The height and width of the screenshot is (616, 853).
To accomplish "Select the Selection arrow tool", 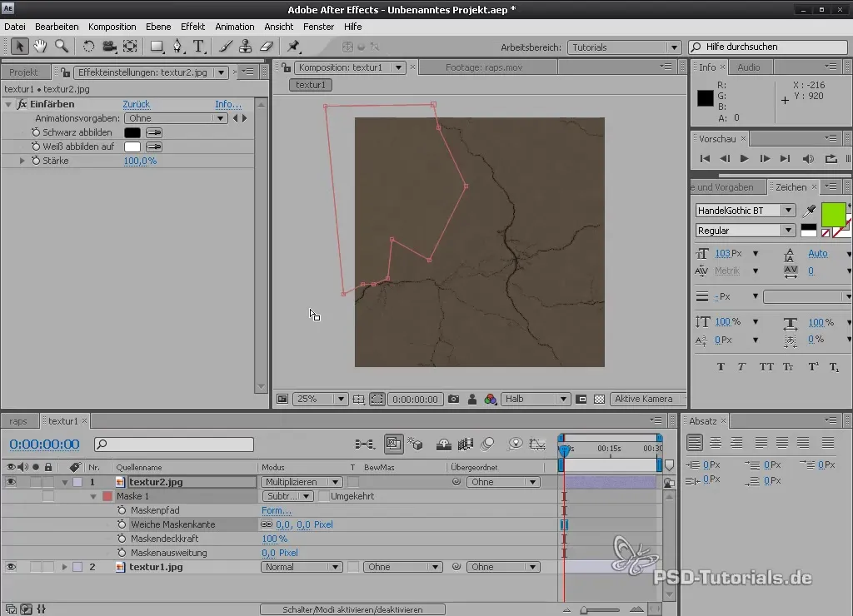I will click(20, 47).
